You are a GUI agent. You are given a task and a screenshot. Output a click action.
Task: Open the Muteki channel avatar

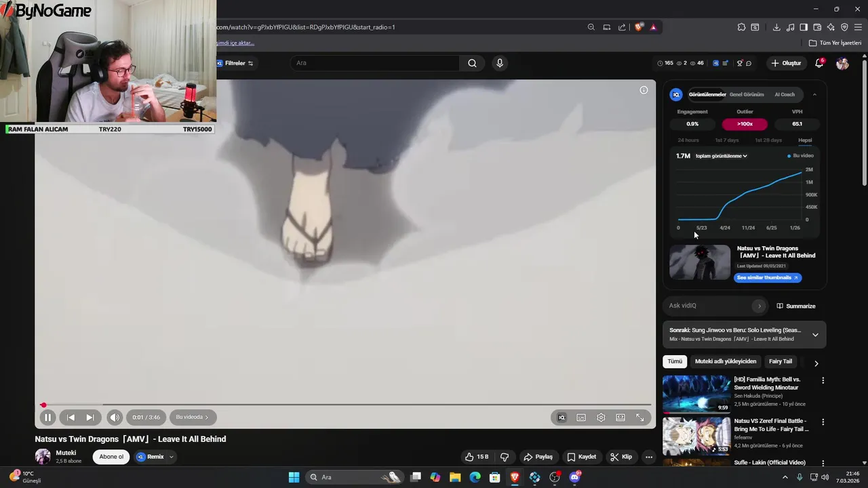coord(43,457)
